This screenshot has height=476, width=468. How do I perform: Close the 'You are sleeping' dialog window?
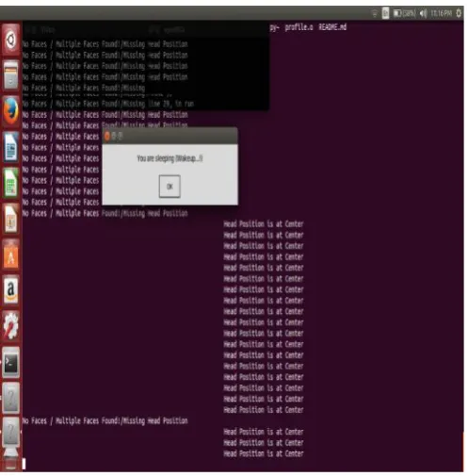pyautogui.click(x=107, y=136)
